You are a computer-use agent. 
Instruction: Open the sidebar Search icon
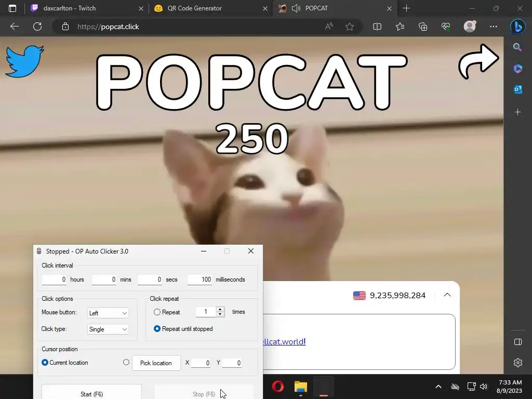pyautogui.click(x=517, y=47)
